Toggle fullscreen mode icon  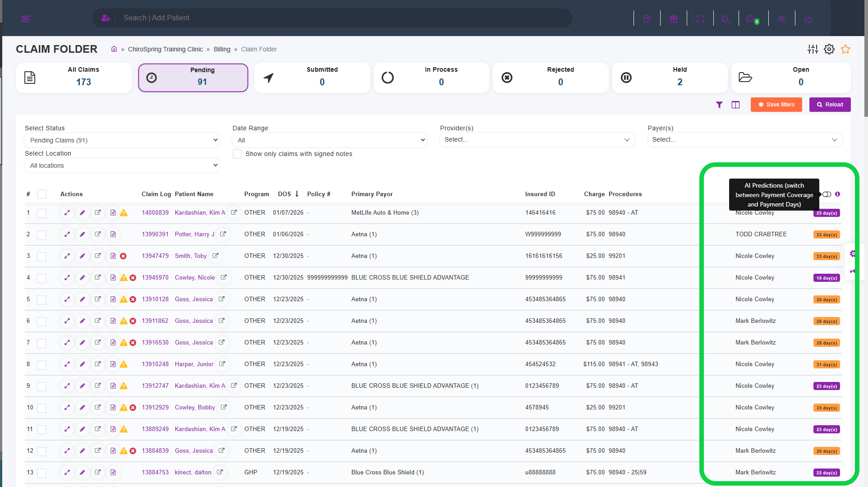(700, 19)
